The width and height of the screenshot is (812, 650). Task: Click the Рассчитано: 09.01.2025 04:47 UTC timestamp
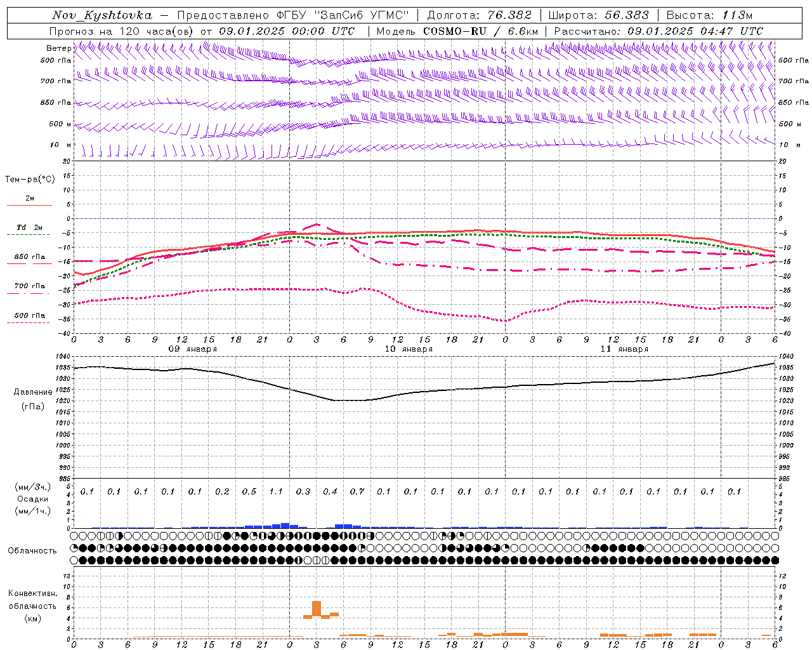[x=658, y=31]
